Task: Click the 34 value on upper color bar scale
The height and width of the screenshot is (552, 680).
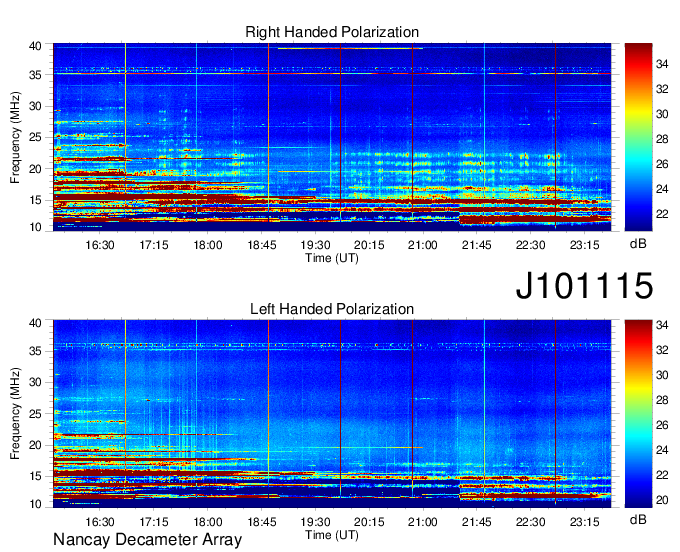Action: pyautogui.click(x=662, y=64)
